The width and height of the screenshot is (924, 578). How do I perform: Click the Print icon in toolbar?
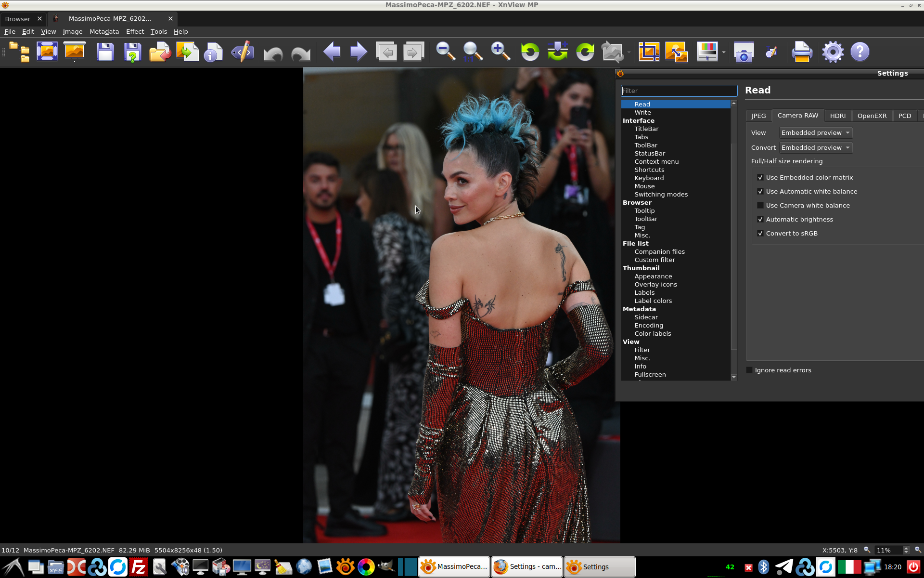[x=802, y=52]
